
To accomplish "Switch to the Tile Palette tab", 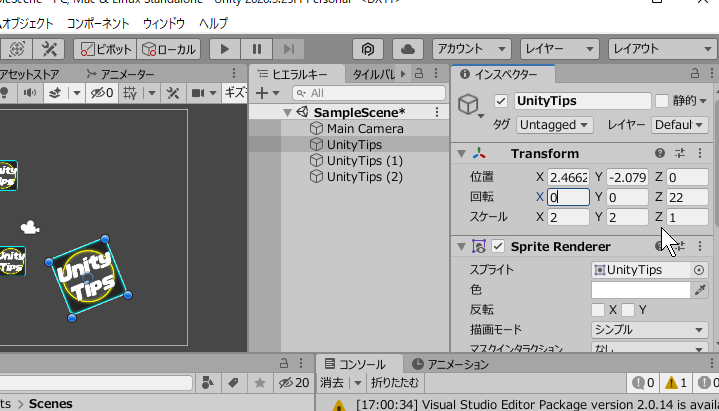I will pos(373,74).
